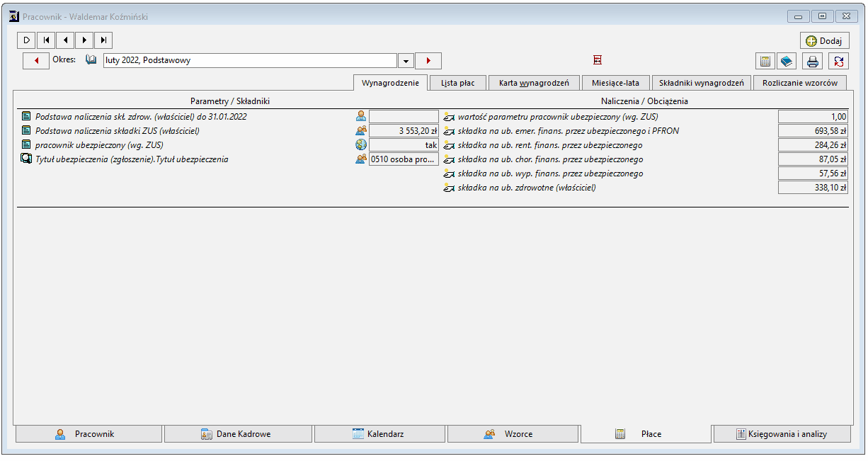Click the calculator icon button
The image size is (868, 461).
pyautogui.click(x=765, y=61)
